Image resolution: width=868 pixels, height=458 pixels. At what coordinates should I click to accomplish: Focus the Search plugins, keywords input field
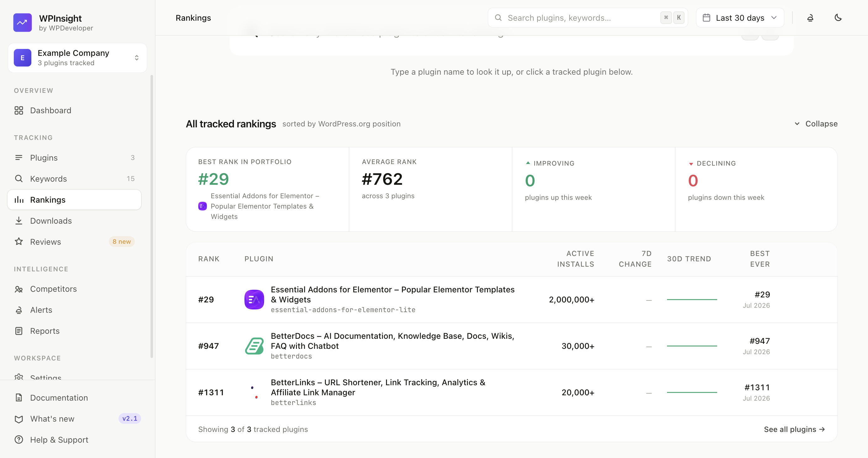click(588, 18)
